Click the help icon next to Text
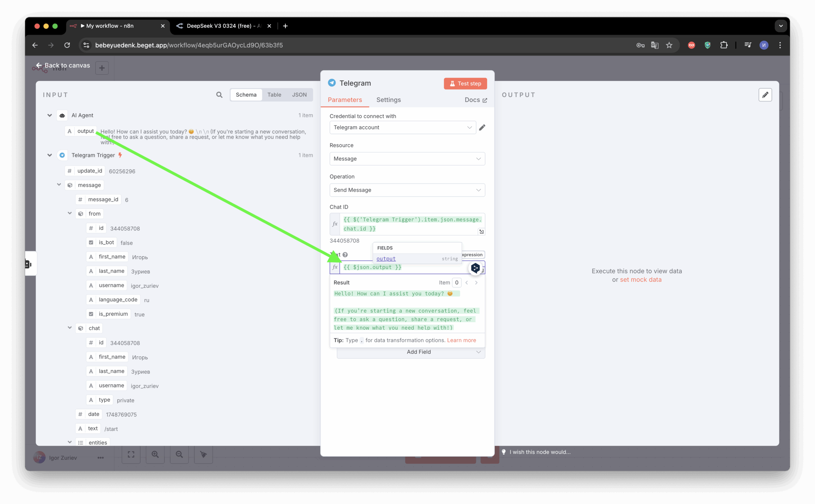 coord(345,255)
